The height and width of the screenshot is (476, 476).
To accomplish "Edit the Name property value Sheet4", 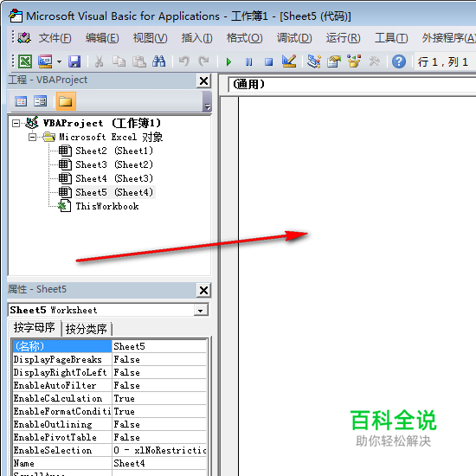I will (x=159, y=463).
